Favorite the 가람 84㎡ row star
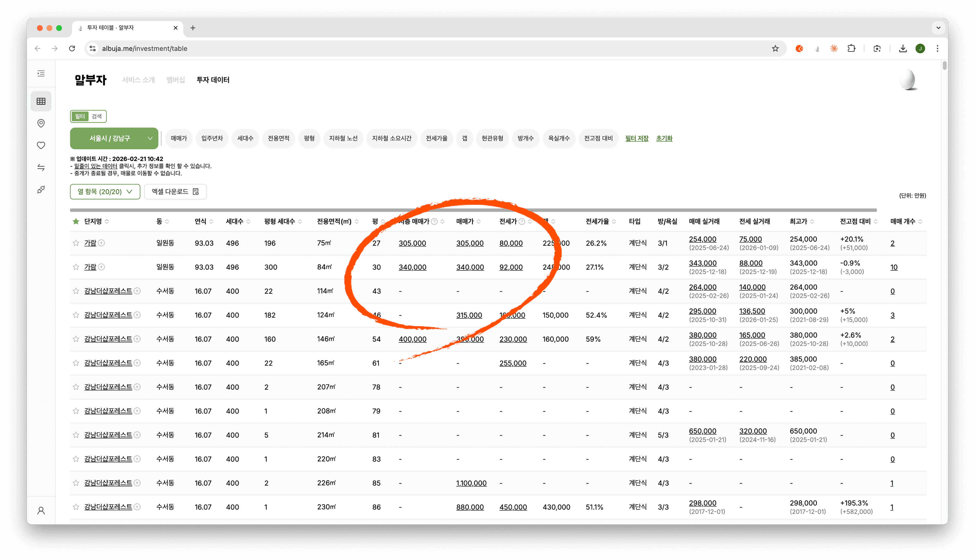The width and height of the screenshot is (975, 560). point(76,267)
